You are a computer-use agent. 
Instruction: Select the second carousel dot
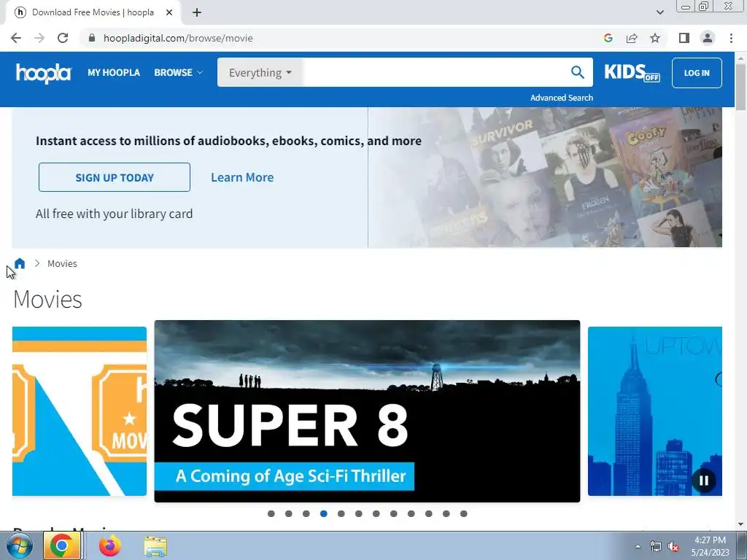(x=289, y=513)
